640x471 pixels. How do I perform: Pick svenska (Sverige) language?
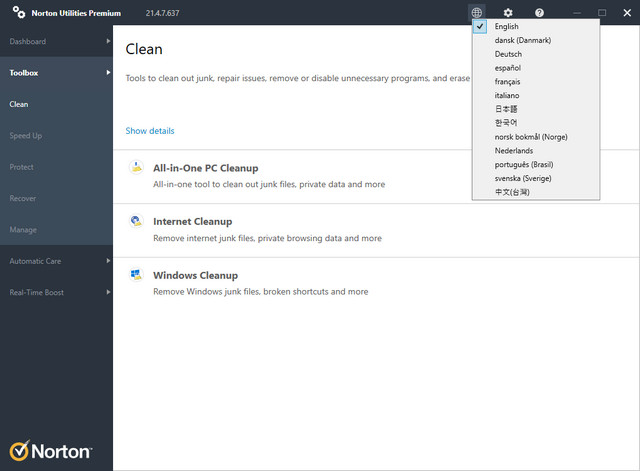pyautogui.click(x=522, y=178)
